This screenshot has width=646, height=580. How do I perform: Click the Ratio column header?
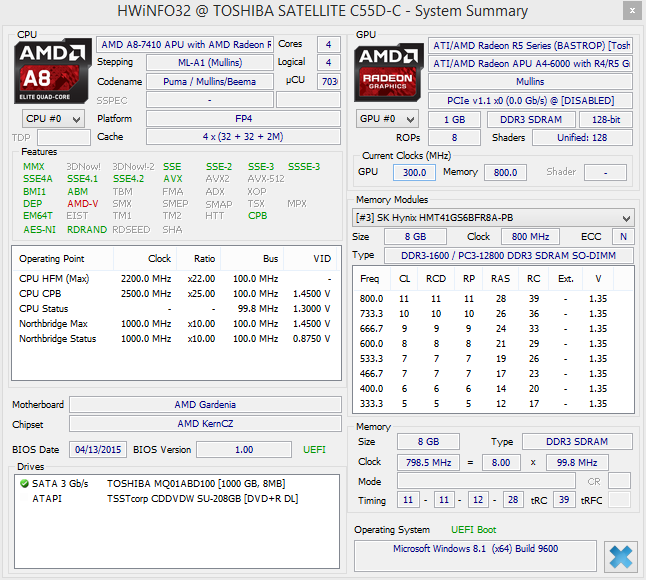point(199,259)
